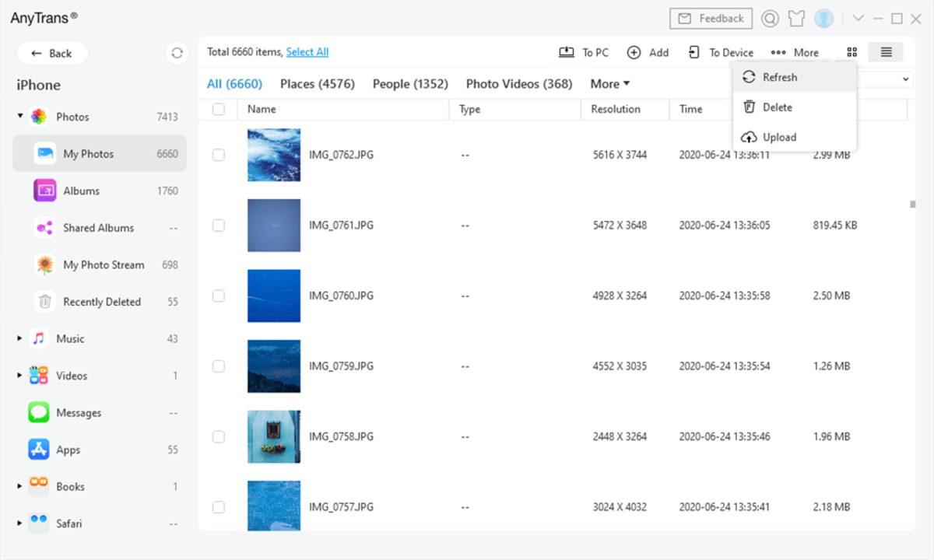
Task: Switch to the Places (4576) tab
Action: tap(317, 84)
